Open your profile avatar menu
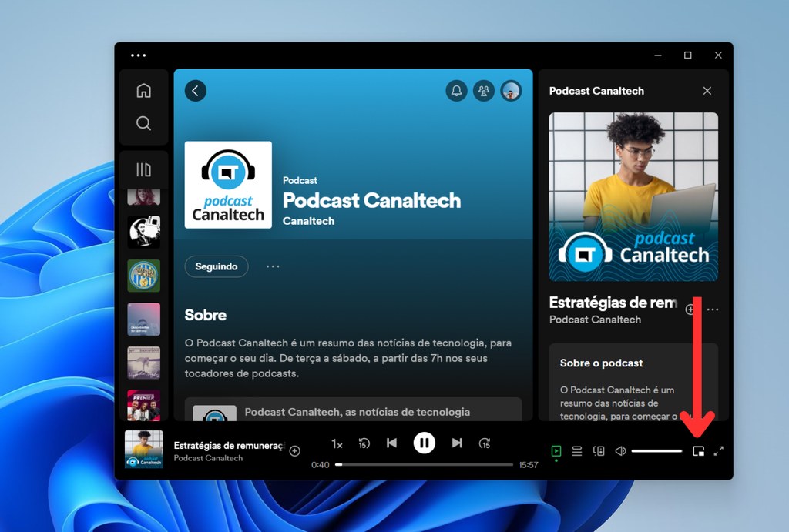 click(510, 90)
